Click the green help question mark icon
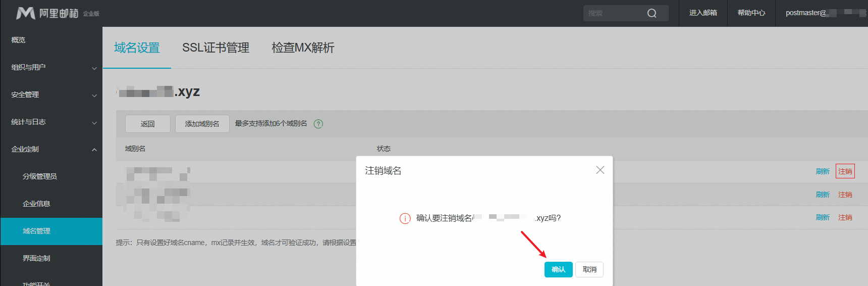The height and width of the screenshot is (286, 868). click(318, 124)
